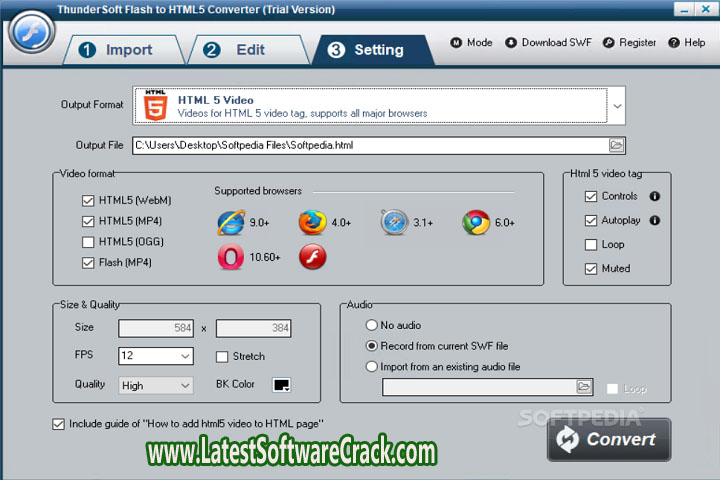Screen dimensions: 720x480
Task: Browse for output file folder icon
Action: coord(617,145)
